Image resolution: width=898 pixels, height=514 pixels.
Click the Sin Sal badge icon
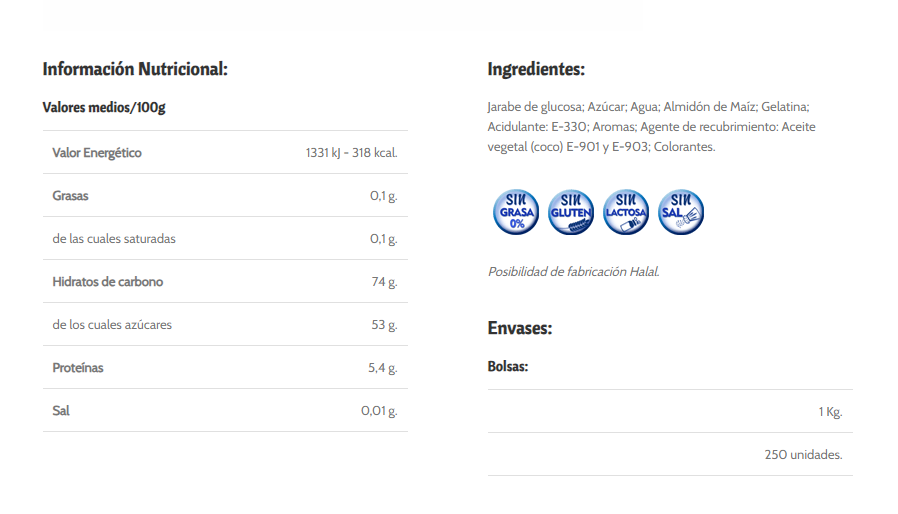[x=681, y=212]
